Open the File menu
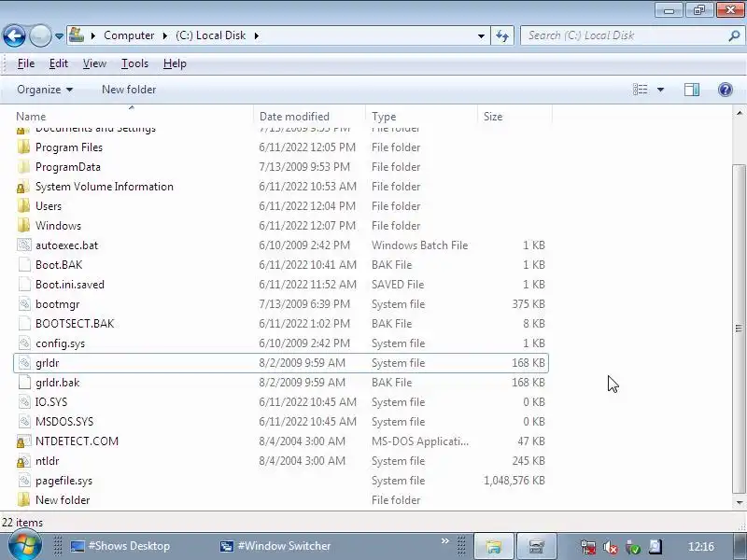 point(26,63)
